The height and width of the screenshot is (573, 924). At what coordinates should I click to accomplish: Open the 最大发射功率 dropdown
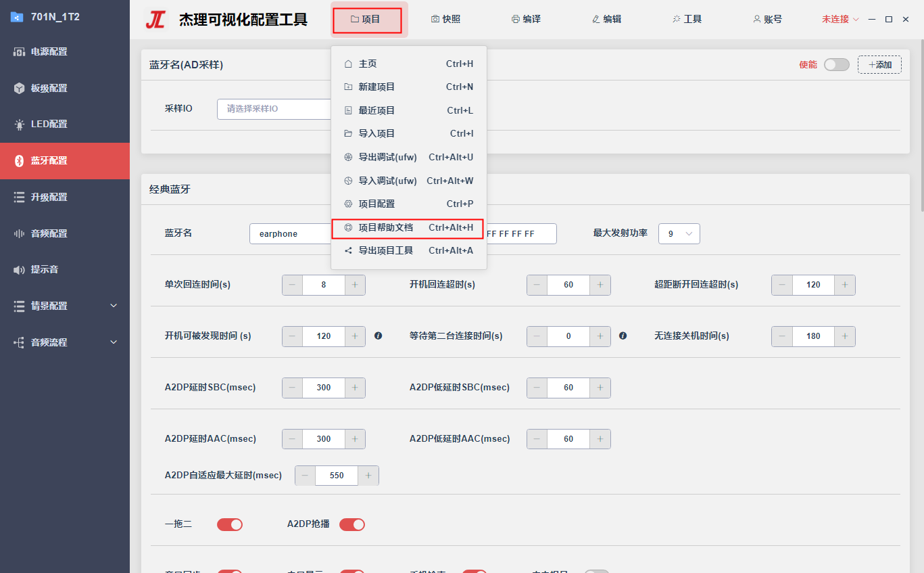[x=679, y=233]
